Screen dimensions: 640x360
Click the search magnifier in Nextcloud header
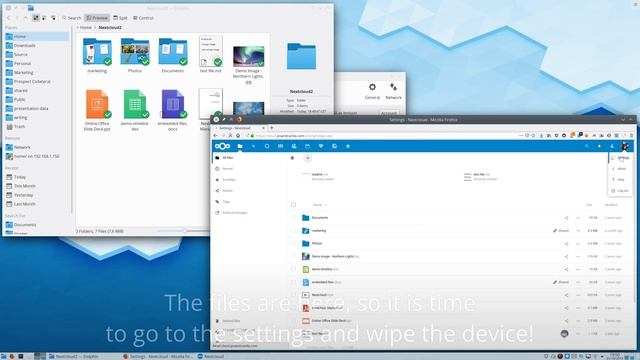pos(587,146)
